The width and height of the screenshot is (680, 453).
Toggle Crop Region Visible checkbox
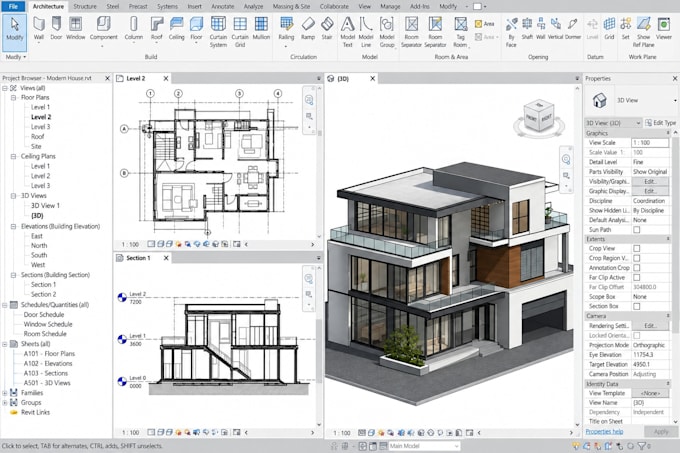(637, 258)
